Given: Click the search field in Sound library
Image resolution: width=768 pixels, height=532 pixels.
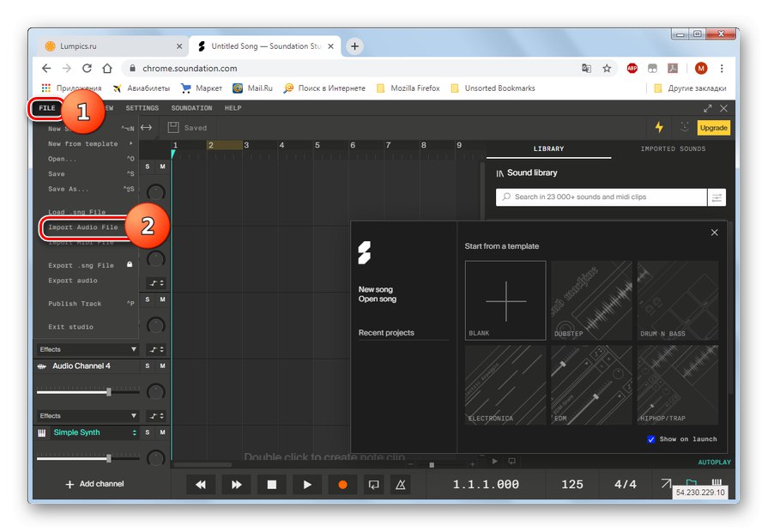Looking at the screenshot, I should (602, 197).
